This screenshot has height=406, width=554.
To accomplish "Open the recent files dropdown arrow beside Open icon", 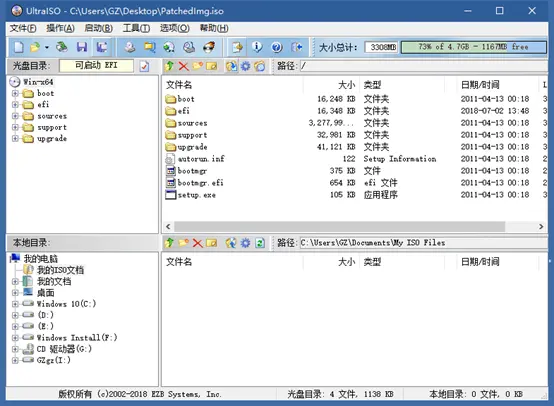I will tap(47, 47).
